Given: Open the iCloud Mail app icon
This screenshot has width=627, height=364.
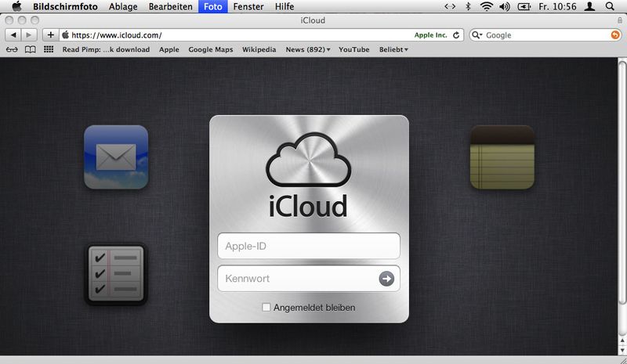Looking at the screenshot, I should 116,157.
